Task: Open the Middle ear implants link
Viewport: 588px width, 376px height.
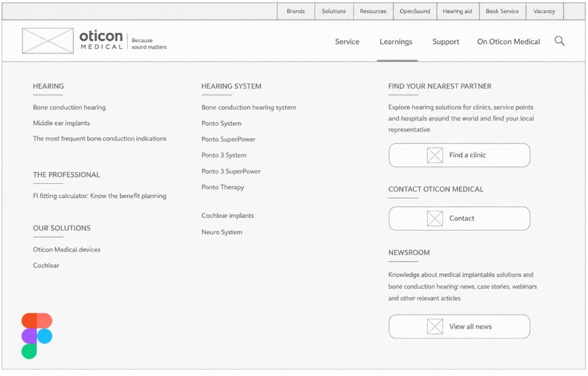Action: (61, 123)
